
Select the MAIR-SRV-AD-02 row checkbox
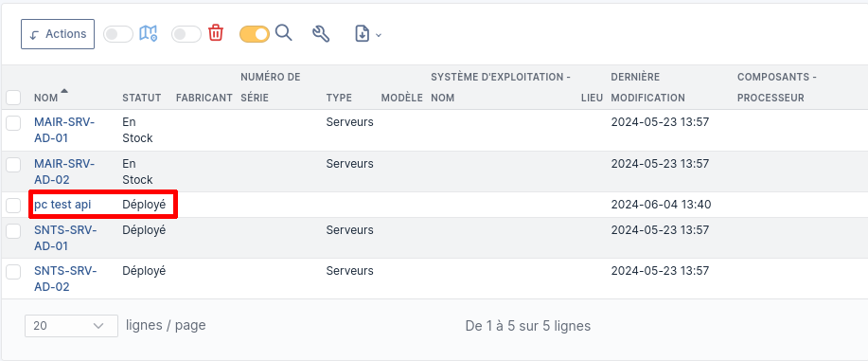click(x=13, y=165)
